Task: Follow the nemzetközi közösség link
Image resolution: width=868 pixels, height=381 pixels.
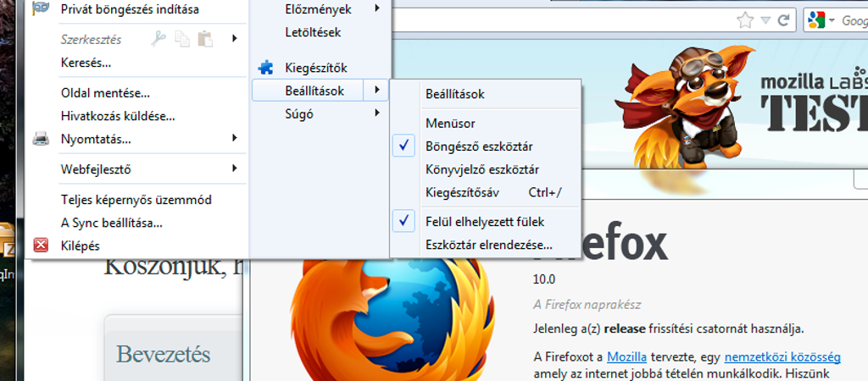Action: coord(782,356)
